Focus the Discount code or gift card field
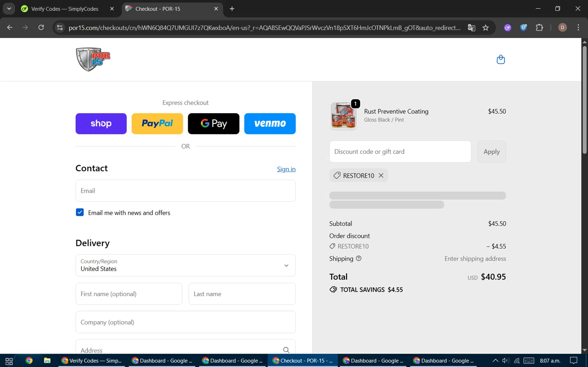Image resolution: width=588 pixels, height=367 pixels. coord(400,152)
